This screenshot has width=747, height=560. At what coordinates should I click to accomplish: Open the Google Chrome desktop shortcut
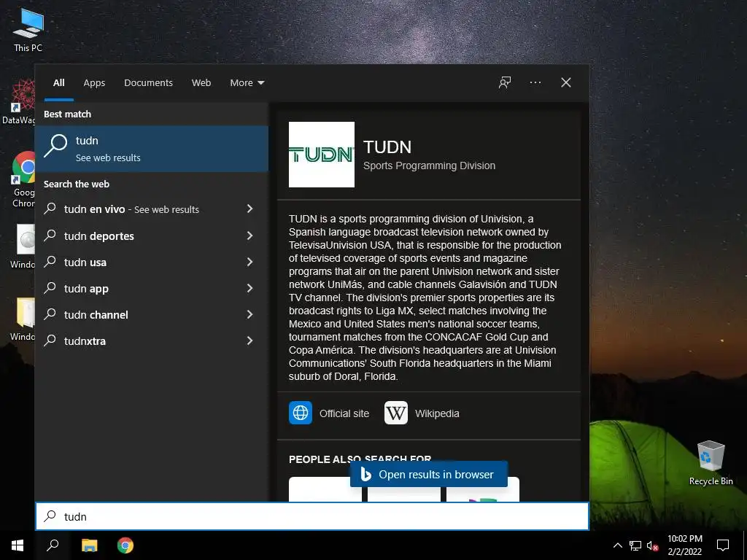pos(24,179)
